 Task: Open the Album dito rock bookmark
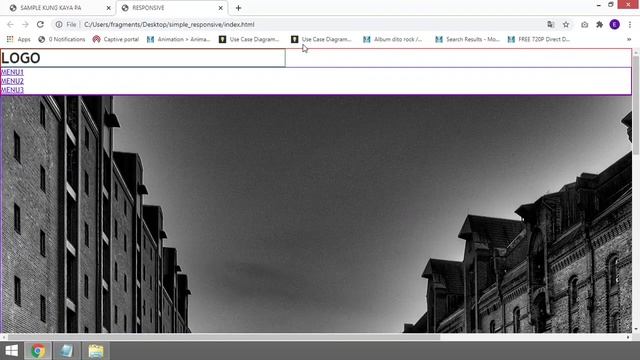point(393,39)
